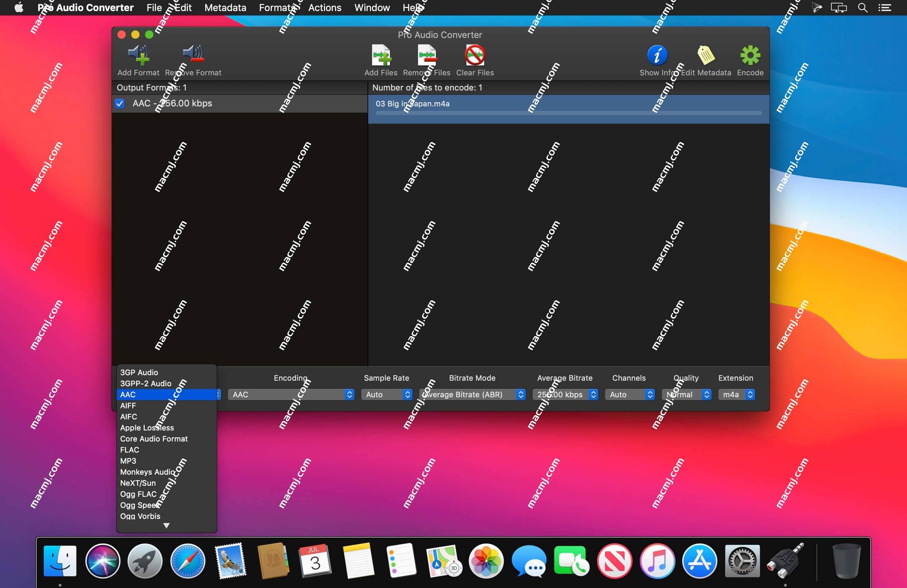Click the Spotlight search icon in menu bar
Image resolution: width=907 pixels, height=588 pixels.
point(863,8)
